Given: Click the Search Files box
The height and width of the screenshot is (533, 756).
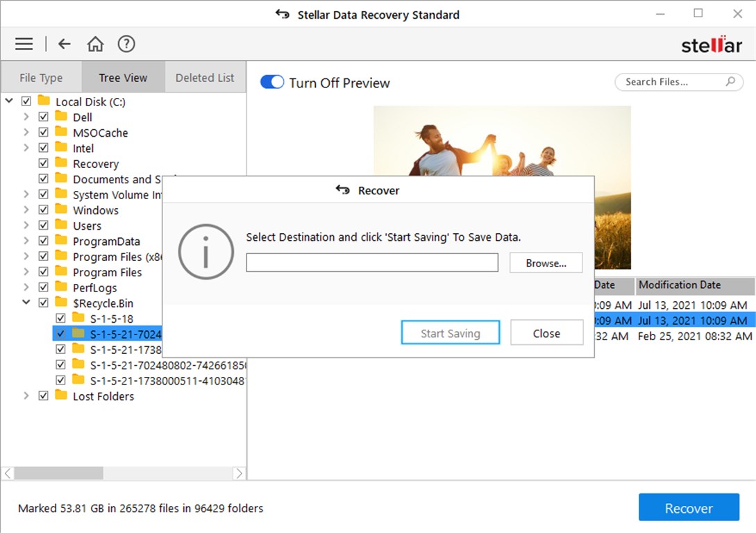Looking at the screenshot, I should tap(679, 82).
